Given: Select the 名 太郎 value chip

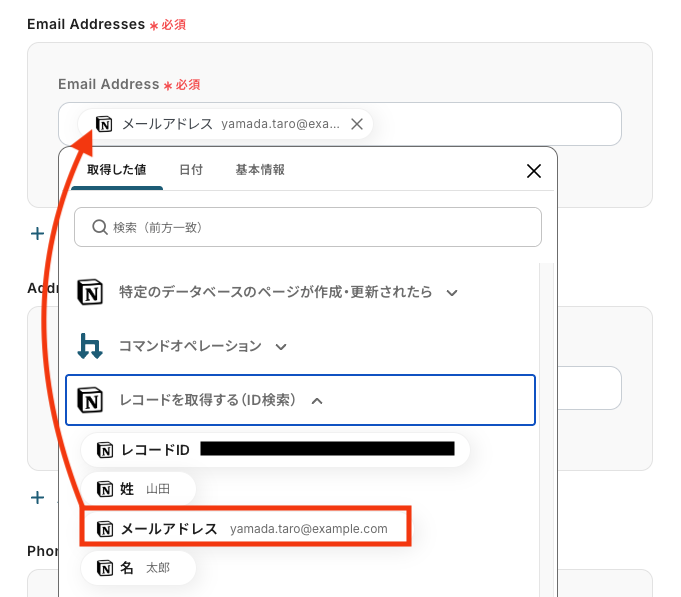Looking at the screenshot, I should 139,568.
